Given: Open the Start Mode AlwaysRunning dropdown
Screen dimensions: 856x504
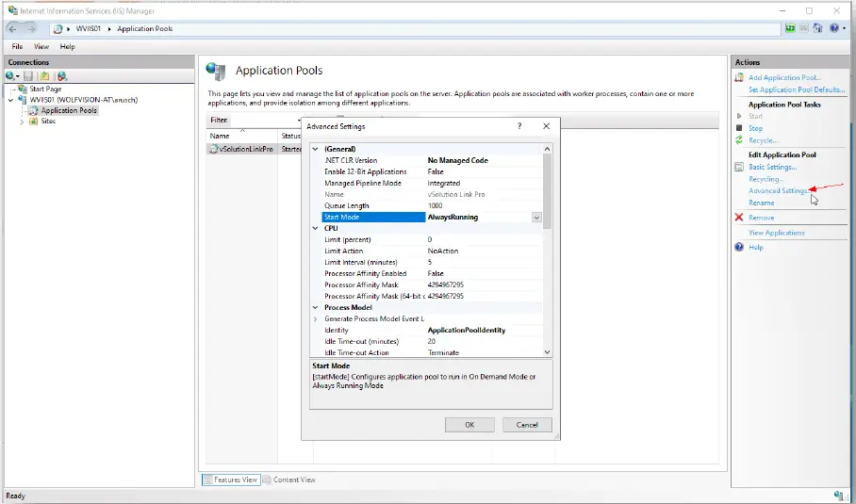Looking at the screenshot, I should (536, 217).
